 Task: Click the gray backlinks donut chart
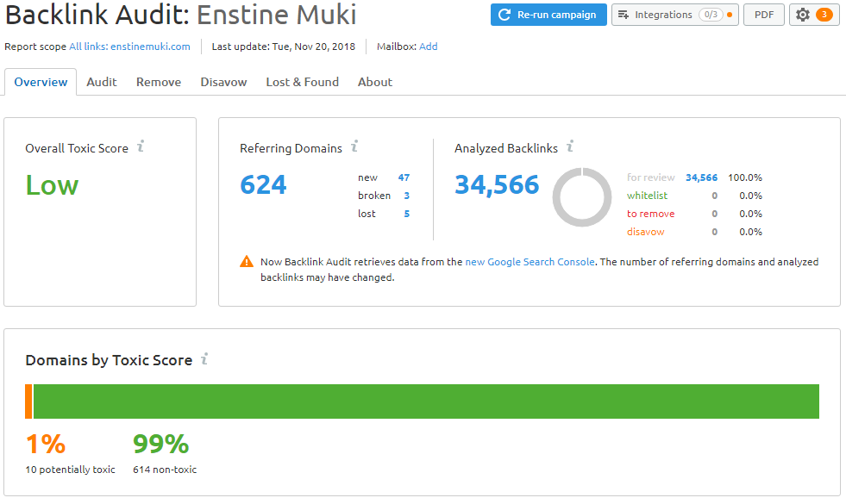(582, 197)
